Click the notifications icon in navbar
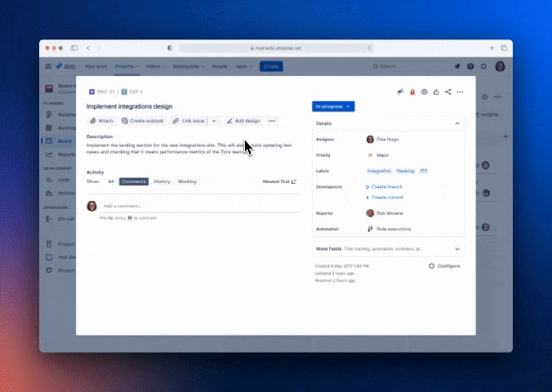The image size is (552, 392). click(x=457, y=66)
